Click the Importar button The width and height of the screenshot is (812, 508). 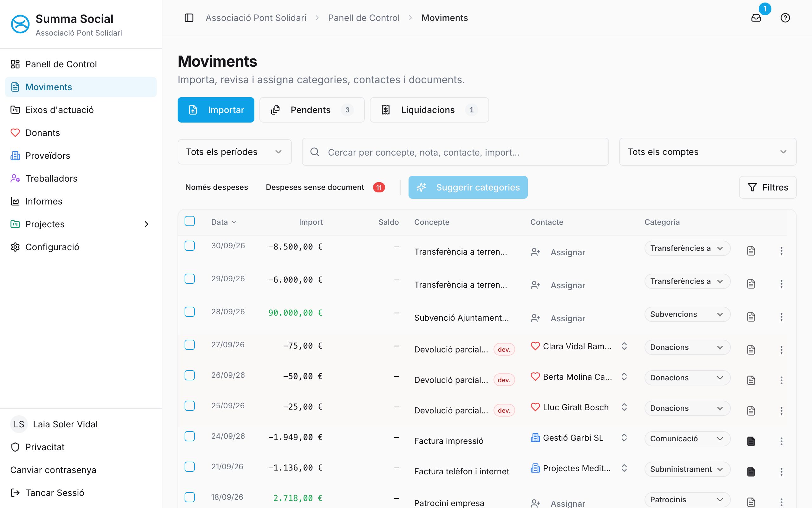[x=216, y=110]
